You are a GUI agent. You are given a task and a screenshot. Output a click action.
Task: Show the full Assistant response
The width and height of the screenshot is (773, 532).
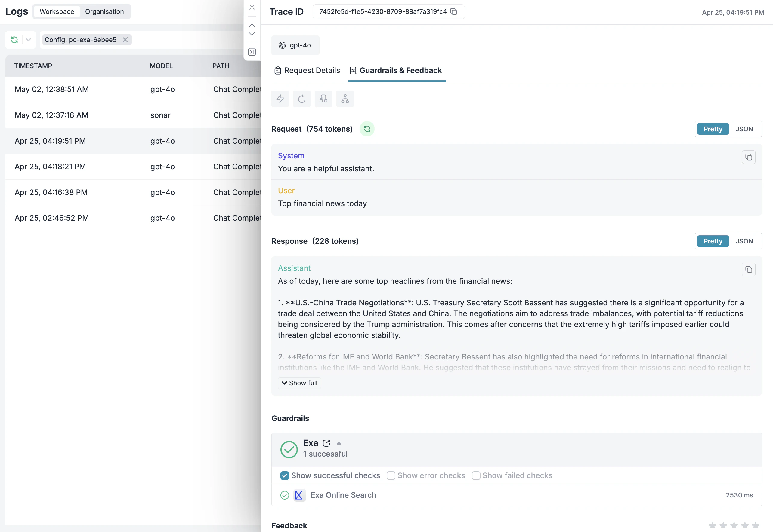pos(299,383)
